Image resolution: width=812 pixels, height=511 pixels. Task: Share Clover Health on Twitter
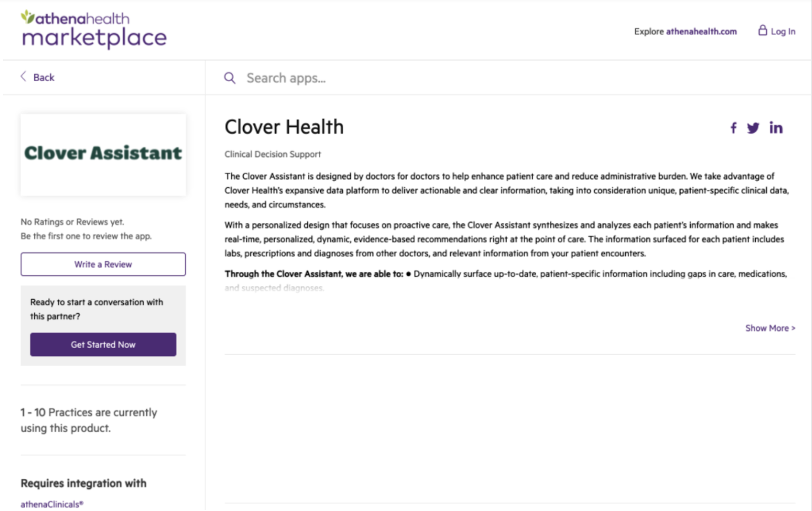(x=753, y=127)
